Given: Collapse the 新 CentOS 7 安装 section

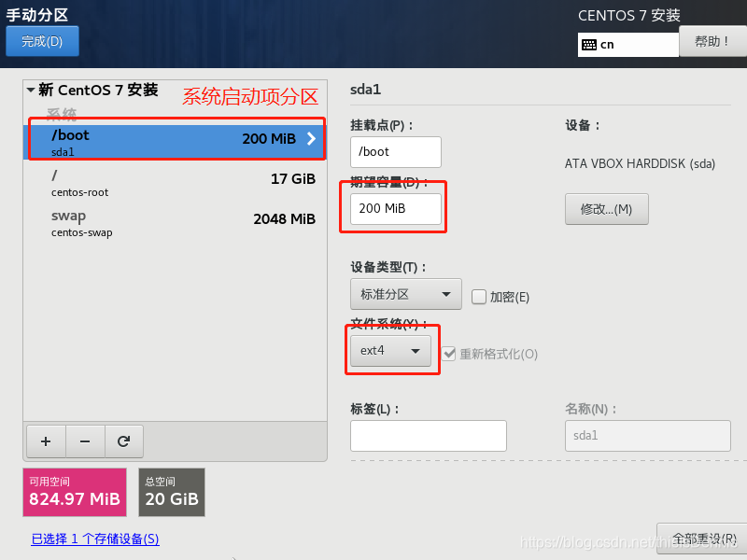Looking at the screenshot, I should pyautogui.click(x=29, y=91).
